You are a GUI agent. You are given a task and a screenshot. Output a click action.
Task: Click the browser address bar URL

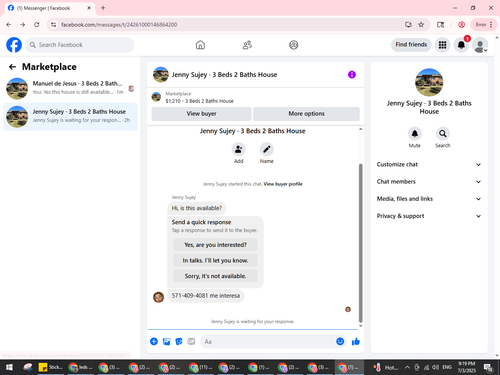119,25
